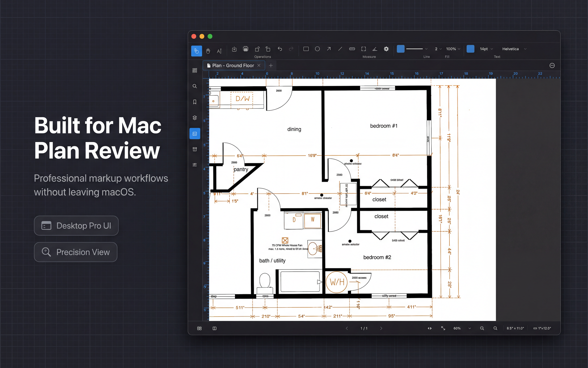The width and height of the screenshot is (588, 368).
Task: Open the bookmarks sidebar panel
Action: click(x=195, y=102)
